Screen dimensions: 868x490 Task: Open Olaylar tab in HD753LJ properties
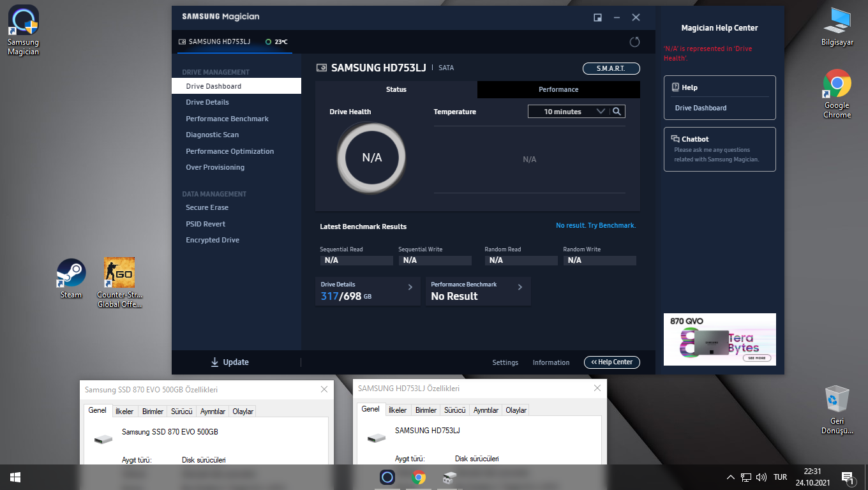pyautogui.click(x=516, y=410)
